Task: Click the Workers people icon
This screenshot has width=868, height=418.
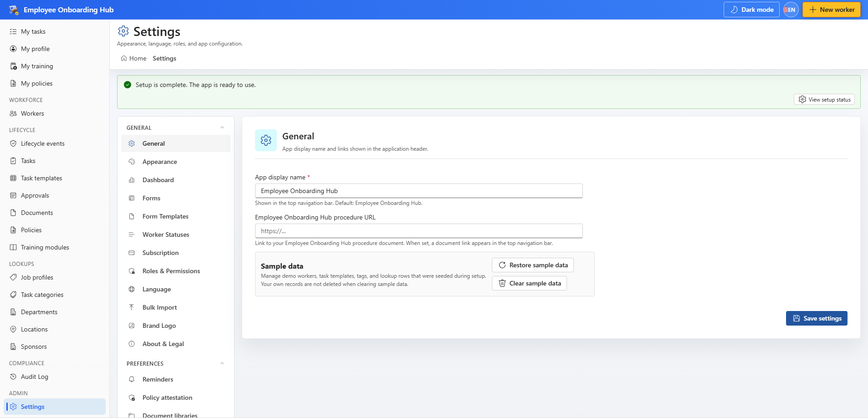Action: [x=13, y=113]
